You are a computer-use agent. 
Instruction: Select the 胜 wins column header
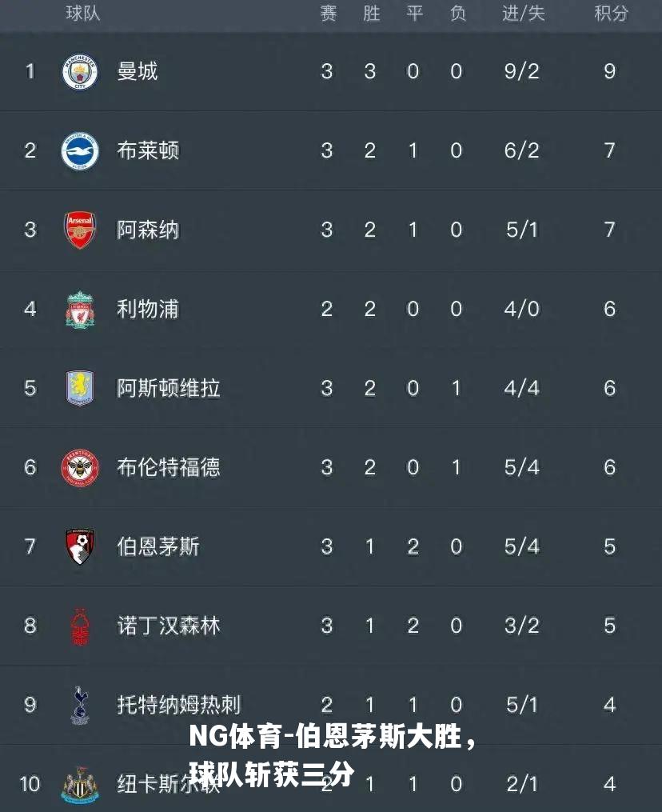(371, 14)
